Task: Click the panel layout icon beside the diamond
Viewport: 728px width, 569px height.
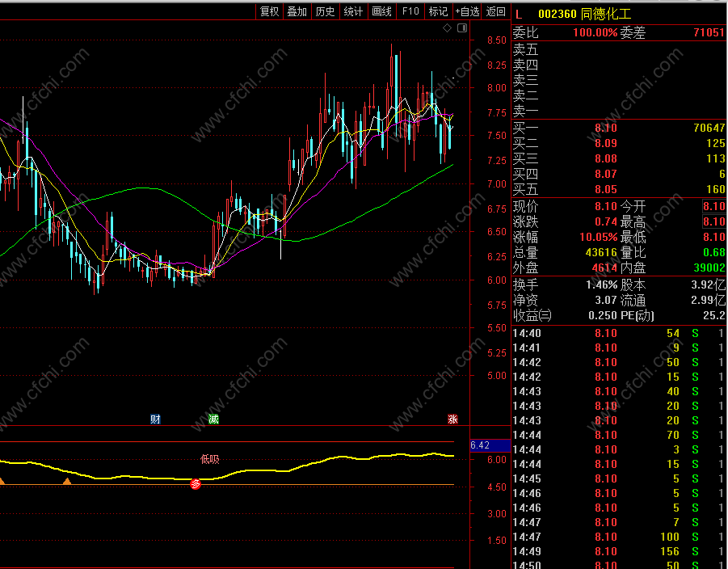Action: 462,28
